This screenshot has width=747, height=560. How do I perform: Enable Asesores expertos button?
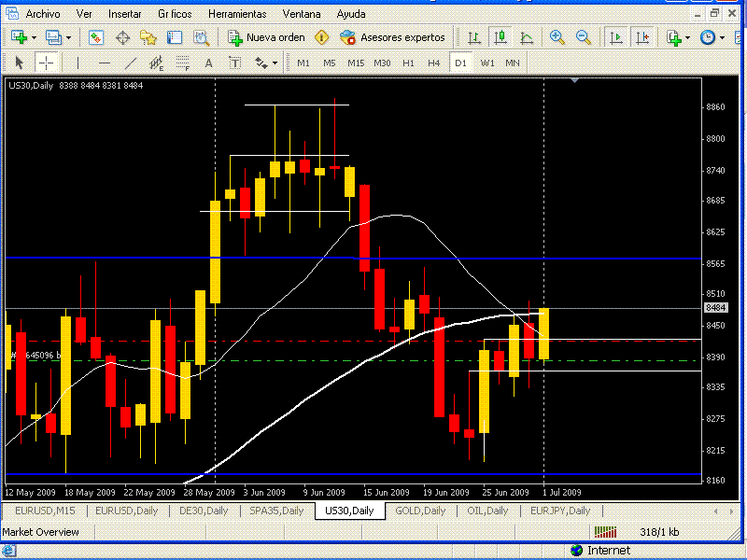(393, 37)
